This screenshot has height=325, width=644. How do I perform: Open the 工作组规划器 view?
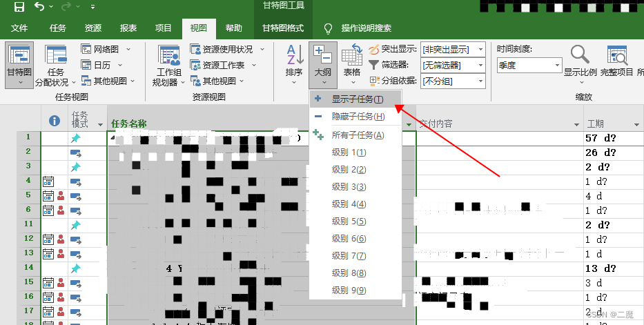[x=168, y=66]
